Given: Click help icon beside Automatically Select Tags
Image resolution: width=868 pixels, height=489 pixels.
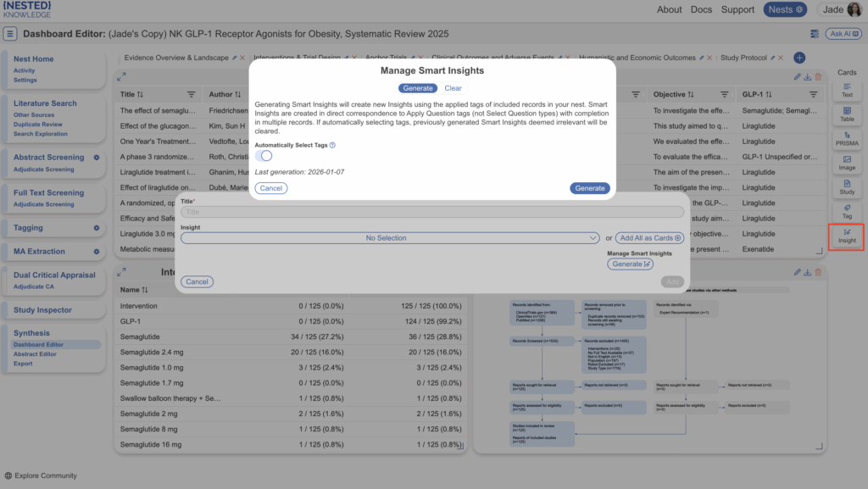Looking at the screenshot, I should tap(332, 145).
